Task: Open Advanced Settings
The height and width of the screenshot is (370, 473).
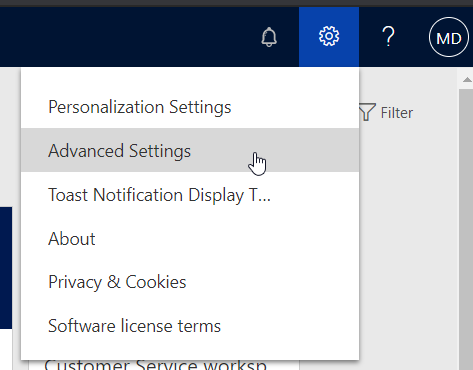Action: pos(190,150)
